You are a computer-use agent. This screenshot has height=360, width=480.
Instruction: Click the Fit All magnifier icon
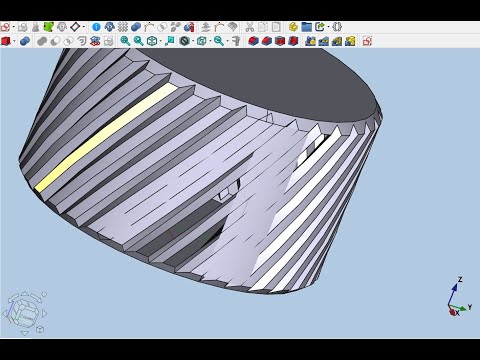pos(125,41)
